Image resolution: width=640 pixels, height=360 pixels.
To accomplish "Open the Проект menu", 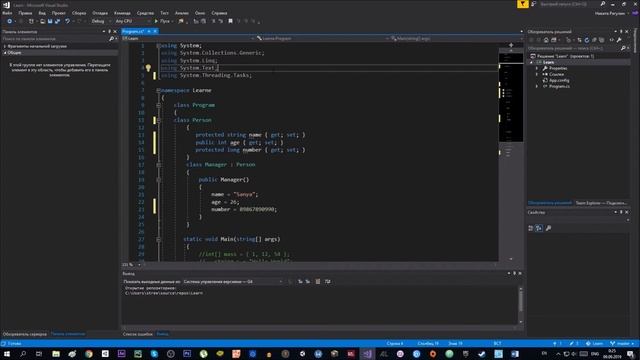I will pyautogui.click(x=59, y=13).
